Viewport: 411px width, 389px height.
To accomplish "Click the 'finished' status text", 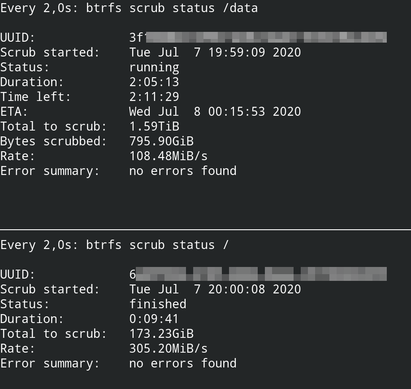I will coord(158,304).
